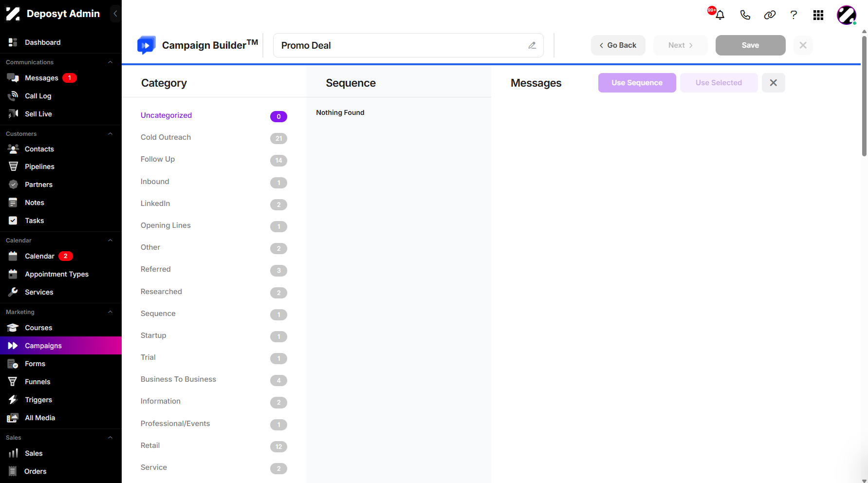Click the Next button
The width and height of the screenshot is (868, 483).
[x=681, y=45]
